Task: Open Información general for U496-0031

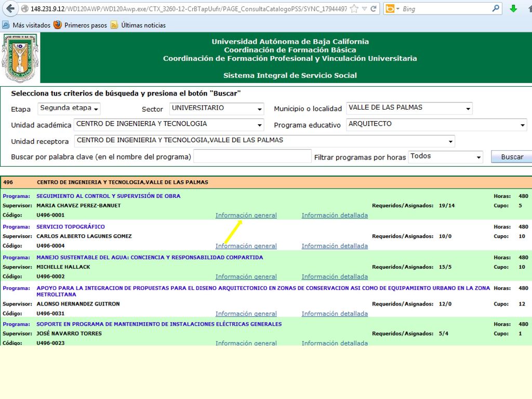Action: pos(246,313)
